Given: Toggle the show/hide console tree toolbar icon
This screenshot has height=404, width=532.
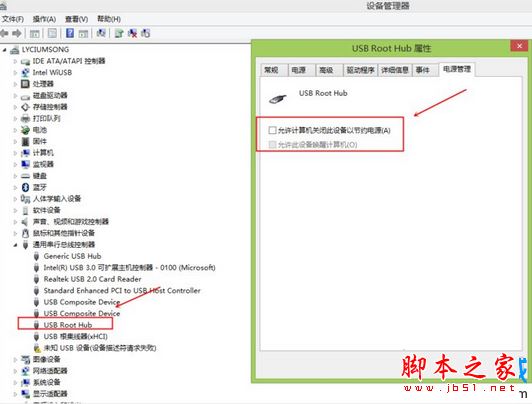Looking at the screenshot, I should 35,33.
